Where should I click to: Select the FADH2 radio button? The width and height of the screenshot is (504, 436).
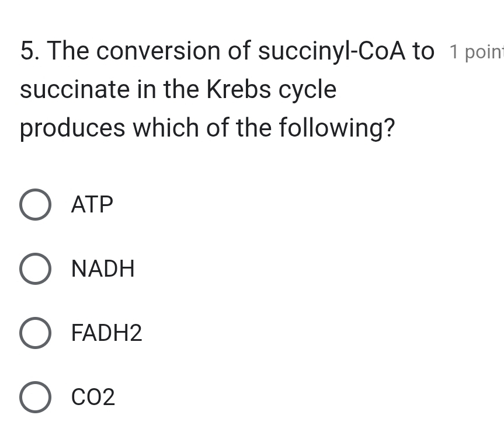tap(35, 333)
